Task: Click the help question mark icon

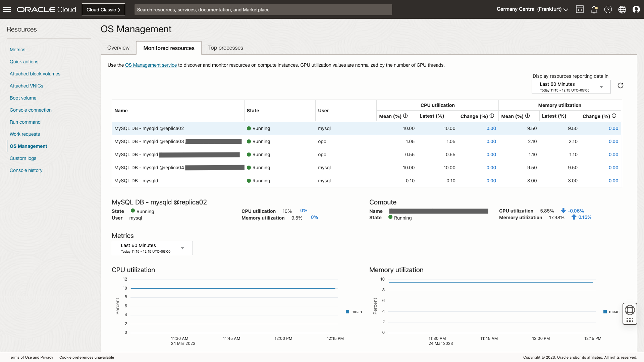Action: click(x=608, y=9)
